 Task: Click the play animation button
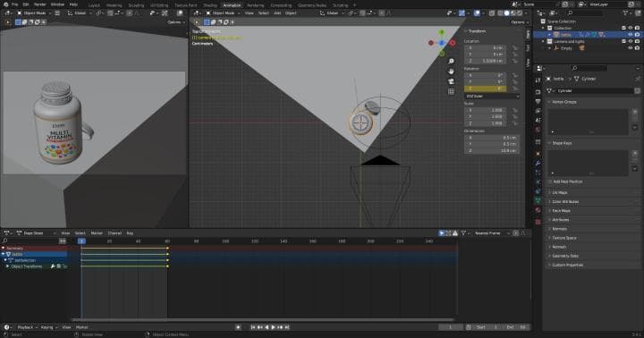click(x=273, y=327)
